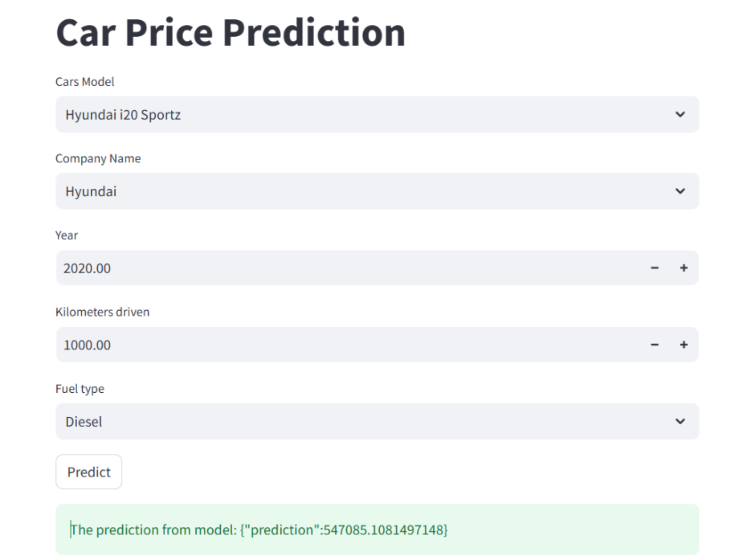Open the Hyundai company dropdown
This screenshot has width=751, height=560.
[x=377, y=191]
